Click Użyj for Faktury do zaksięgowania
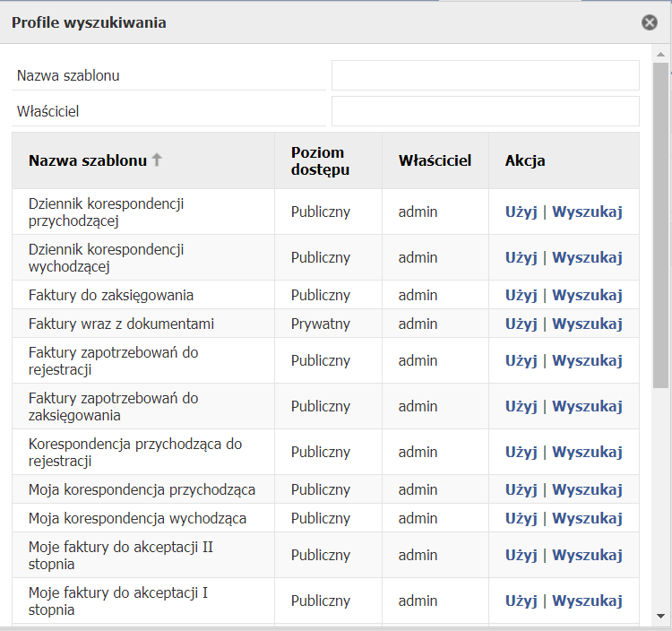672x631 pixels. pyautogui.click(x=521, y=296)
